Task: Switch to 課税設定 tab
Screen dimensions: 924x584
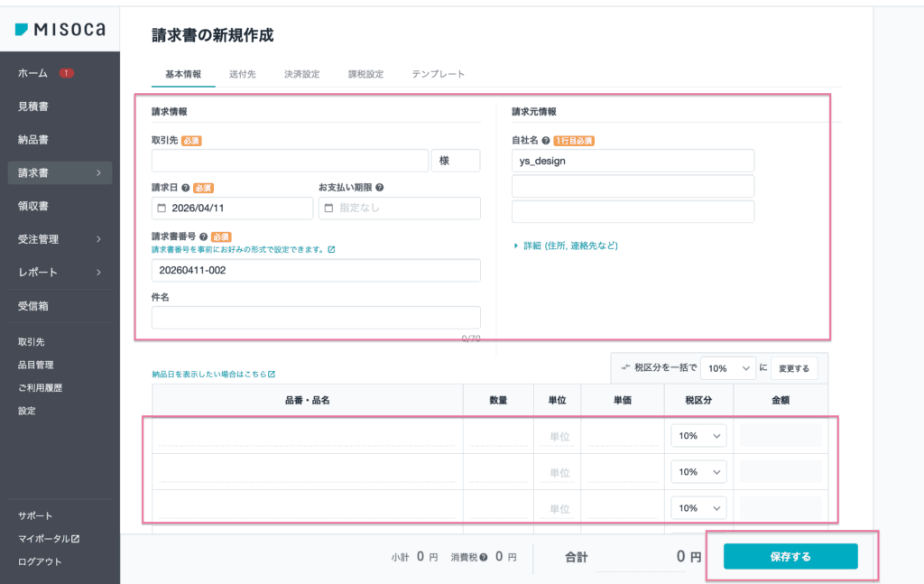Action: coord(365,74)
